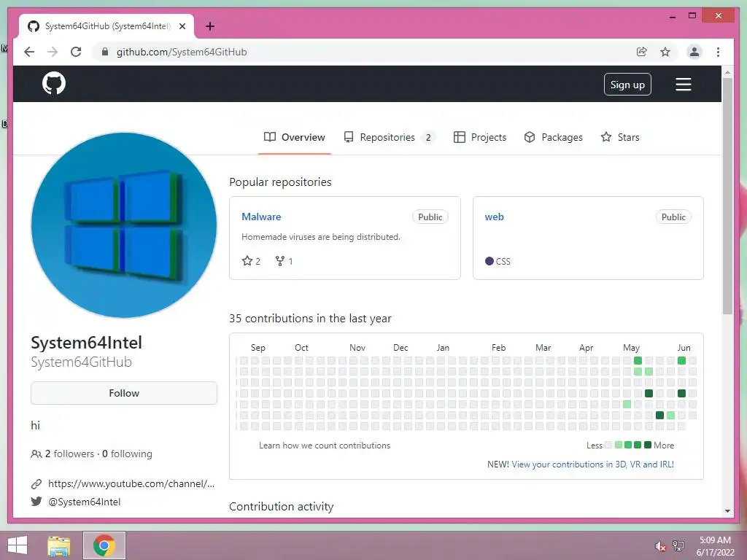
Task: Open the Chrome profile avatar icon
Action: point(694,52)
